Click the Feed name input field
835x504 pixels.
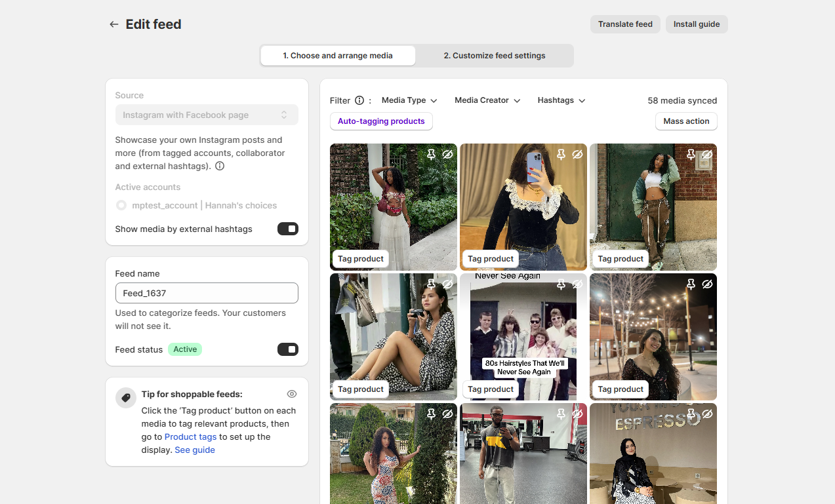(207, 293)
